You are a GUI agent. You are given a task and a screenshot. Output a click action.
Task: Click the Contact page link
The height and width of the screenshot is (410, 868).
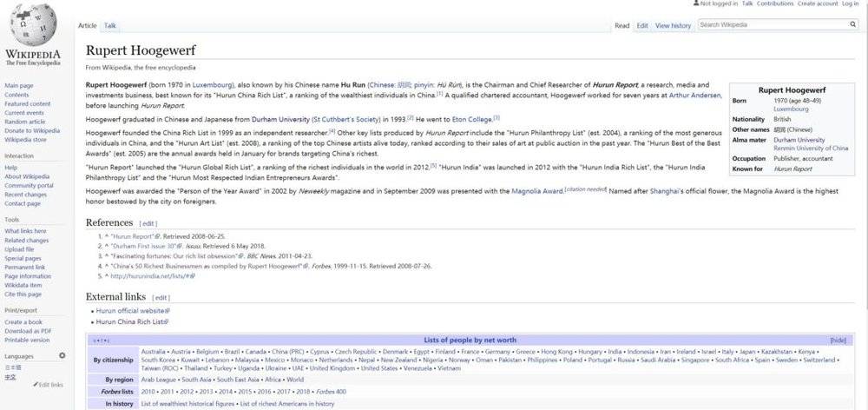click(23, 204)
